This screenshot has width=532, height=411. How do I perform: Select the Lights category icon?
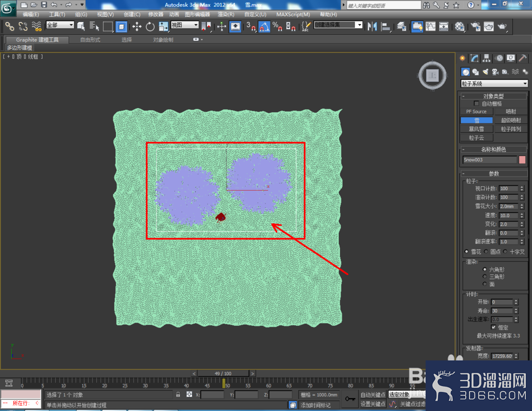click(x=486, y=72)
